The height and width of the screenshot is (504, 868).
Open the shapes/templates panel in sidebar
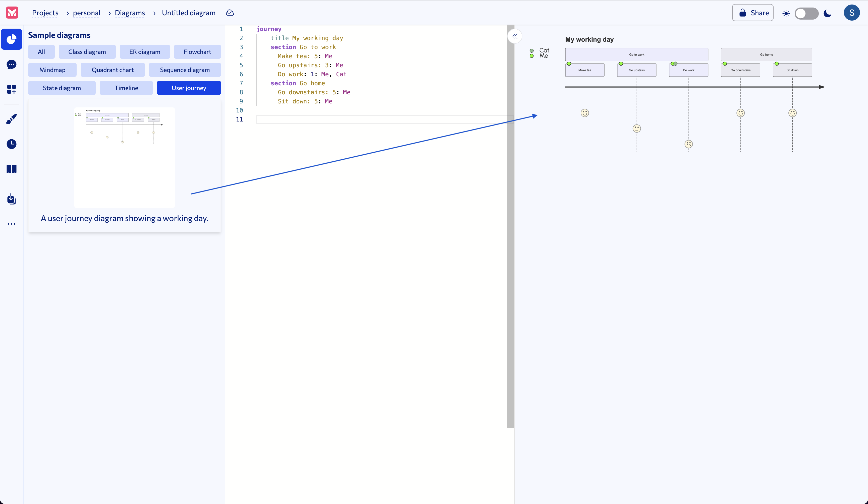11,90
